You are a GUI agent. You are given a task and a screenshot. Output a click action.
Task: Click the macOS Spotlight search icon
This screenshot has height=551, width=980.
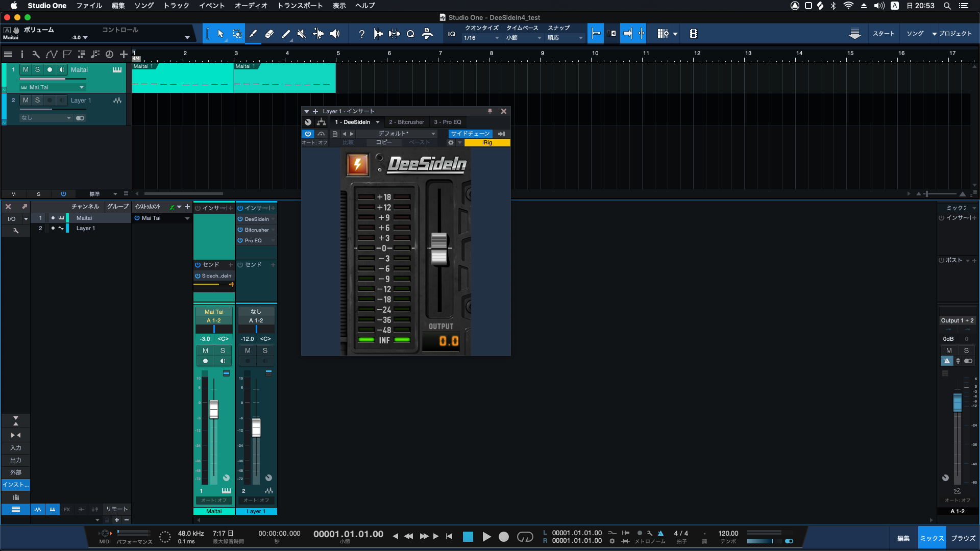pyautogui.click(x=947, y=6)
